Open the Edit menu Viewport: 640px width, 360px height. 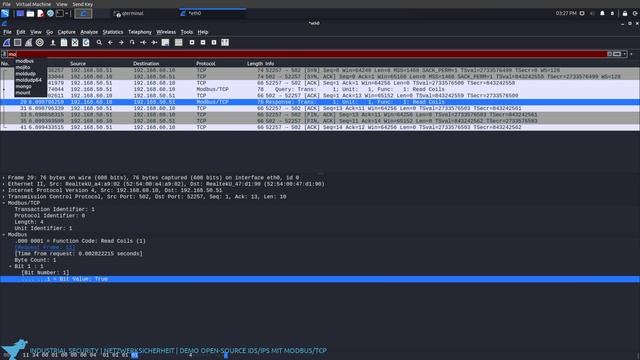pos(21,32)
